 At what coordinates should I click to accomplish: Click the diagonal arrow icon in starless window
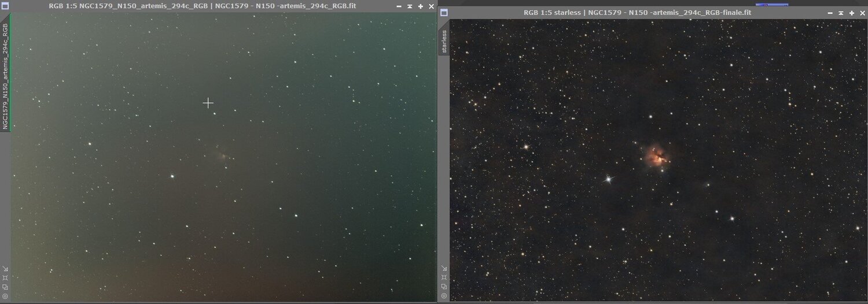(444, 268)
